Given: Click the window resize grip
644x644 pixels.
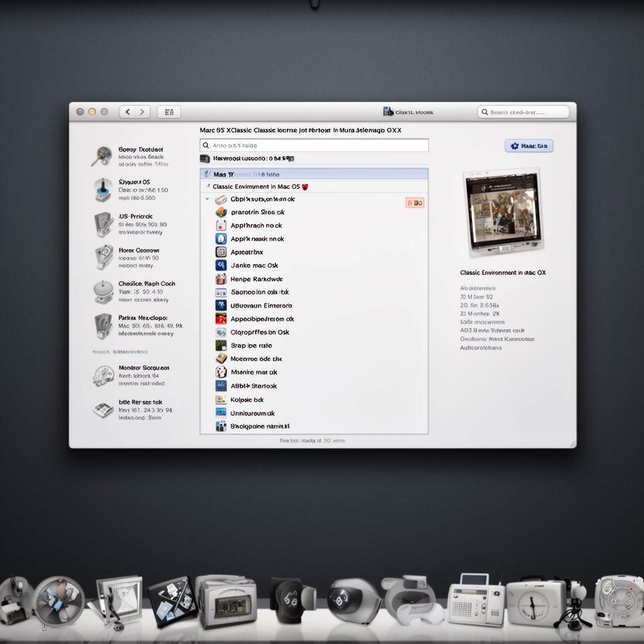Looking at the screenshot, I should point(572,445).
